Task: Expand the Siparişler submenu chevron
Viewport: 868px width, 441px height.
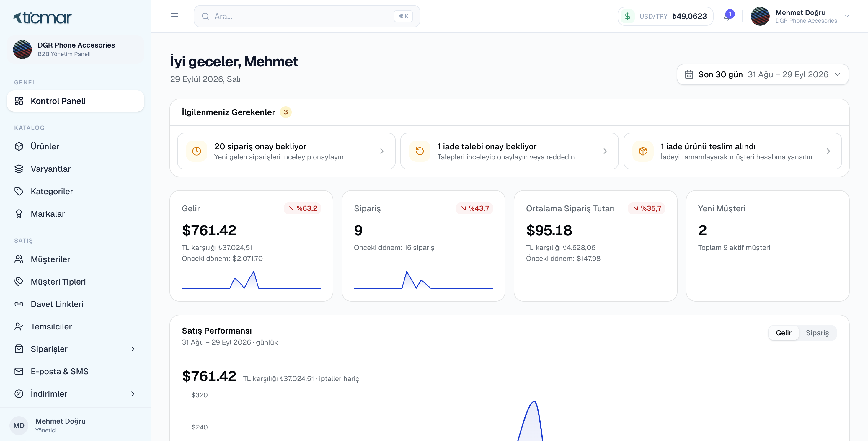Action: (133, 349)
